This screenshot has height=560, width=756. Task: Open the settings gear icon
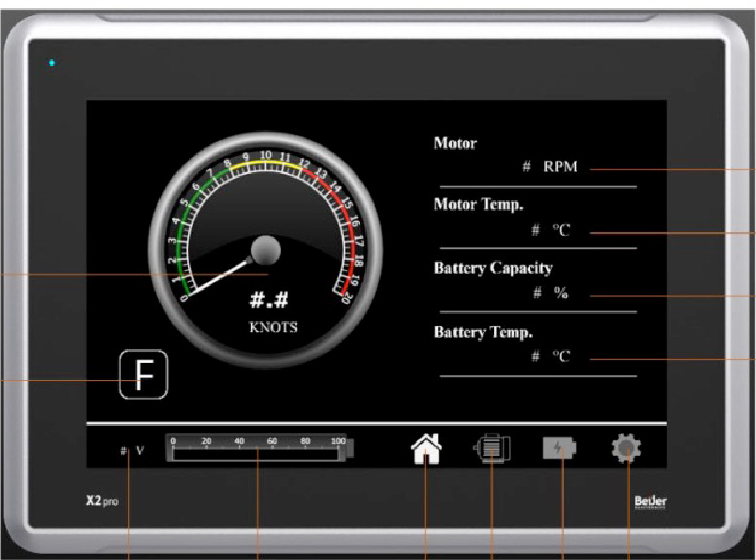click(x=626, y=449)
